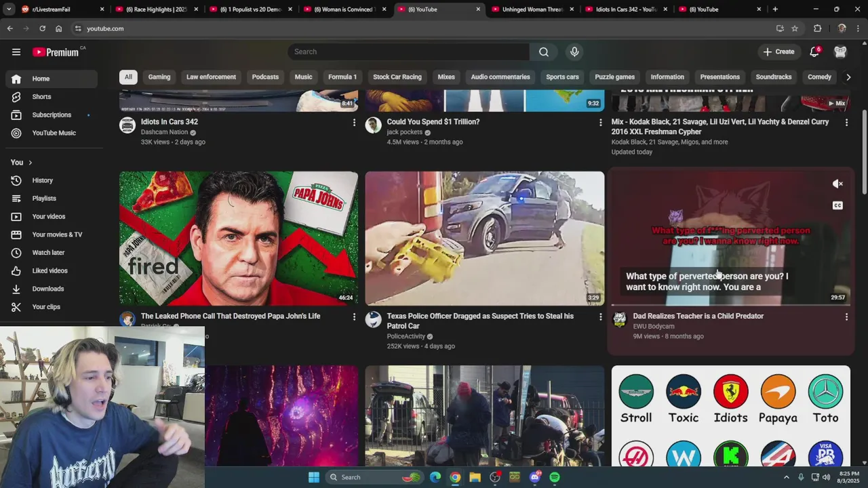Open the notifications bell
This screenshot has width=868, height=488.
(x=814, y=52)
